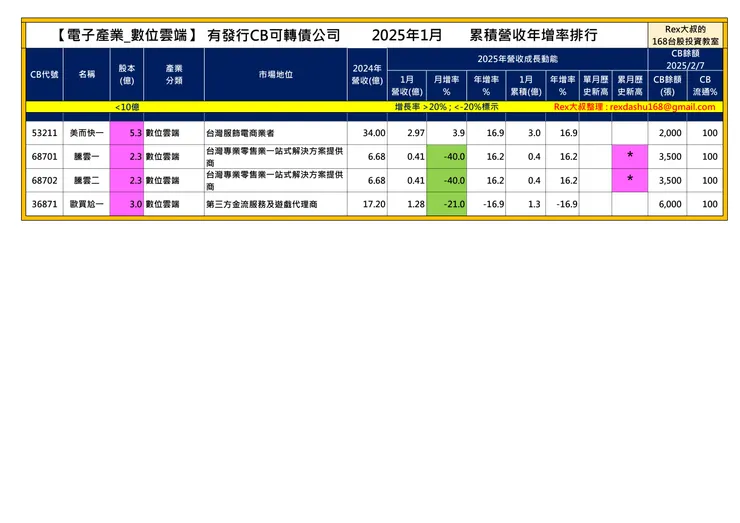Click 第三方金流服務及遊戲代理商 cell
This screenshot has height=523, width=740.
pyautogui.click(x=276, y=204)
